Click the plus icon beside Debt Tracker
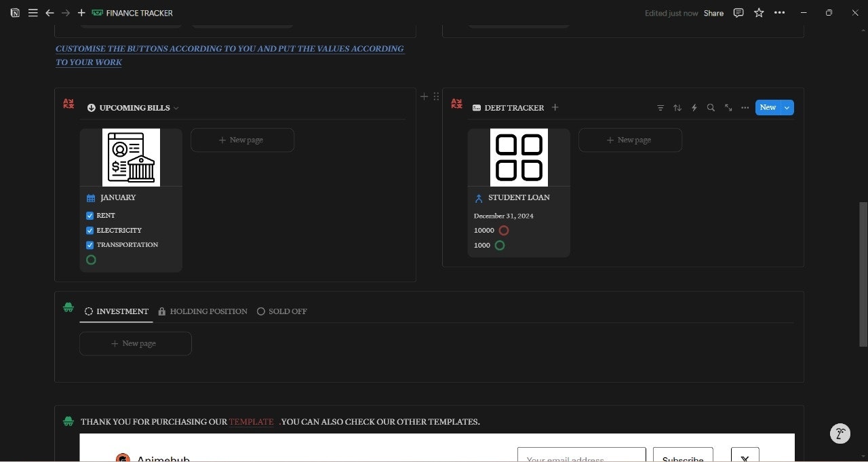This screenshot has width=868, height=462. 555,107
